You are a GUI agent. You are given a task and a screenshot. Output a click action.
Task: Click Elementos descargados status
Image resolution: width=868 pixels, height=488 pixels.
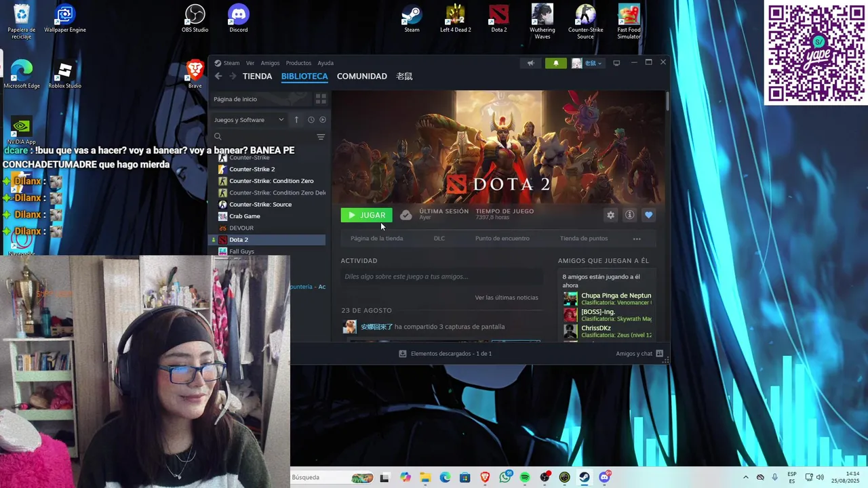446,354
